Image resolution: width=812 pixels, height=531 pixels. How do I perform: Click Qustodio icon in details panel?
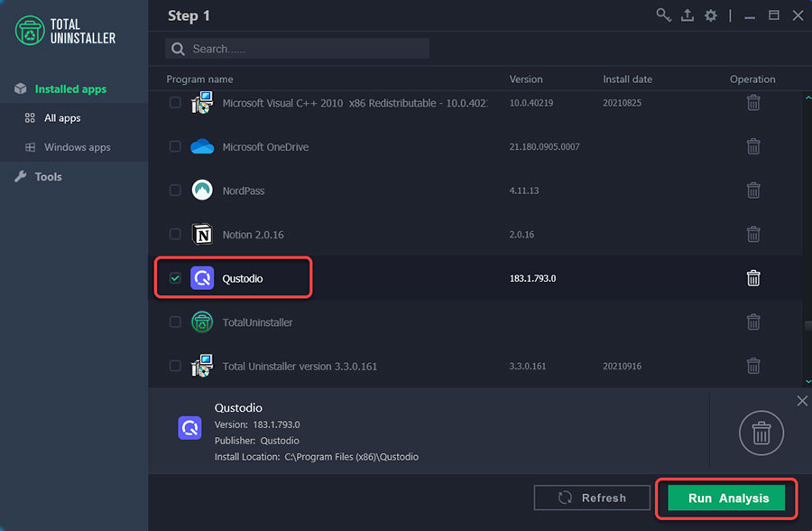click(189, 428)
